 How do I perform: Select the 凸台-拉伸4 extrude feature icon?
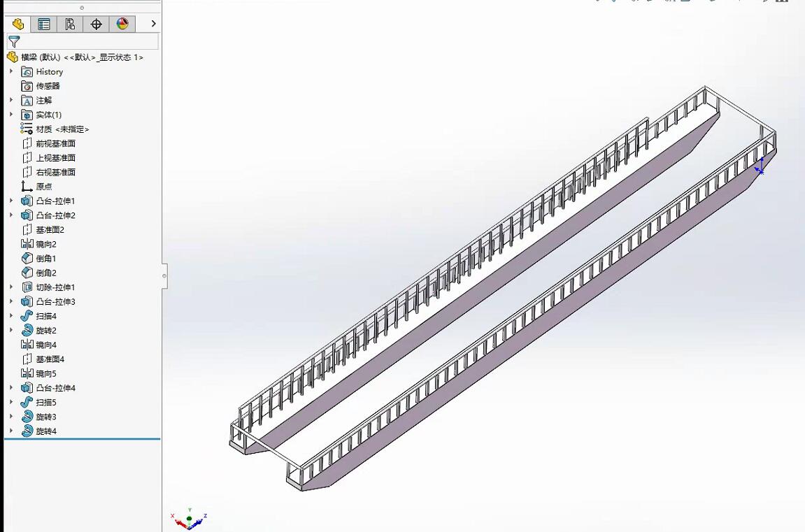point(27,388)
